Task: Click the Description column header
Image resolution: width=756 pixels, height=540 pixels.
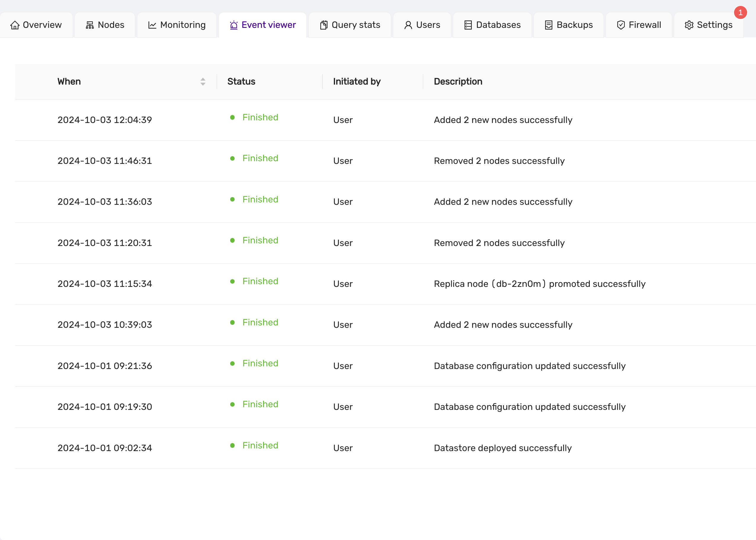Action: [458, 82]
